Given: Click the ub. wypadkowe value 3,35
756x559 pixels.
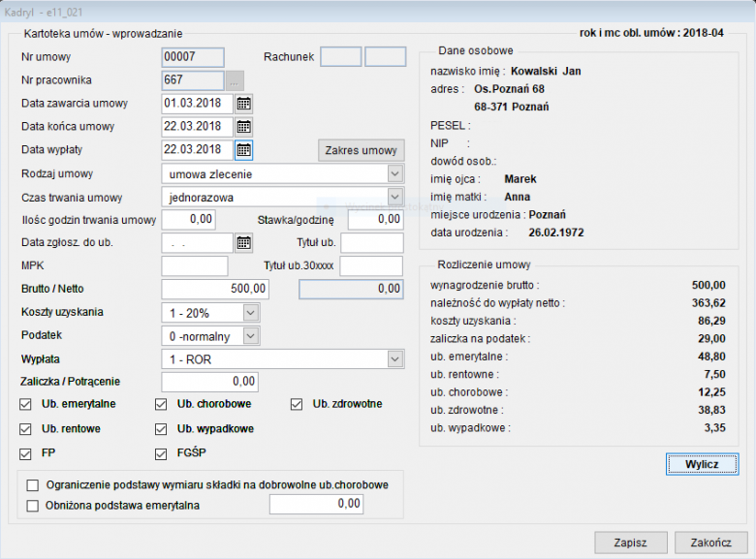Looking at the screenshot, I should click(x=714, y=428).
